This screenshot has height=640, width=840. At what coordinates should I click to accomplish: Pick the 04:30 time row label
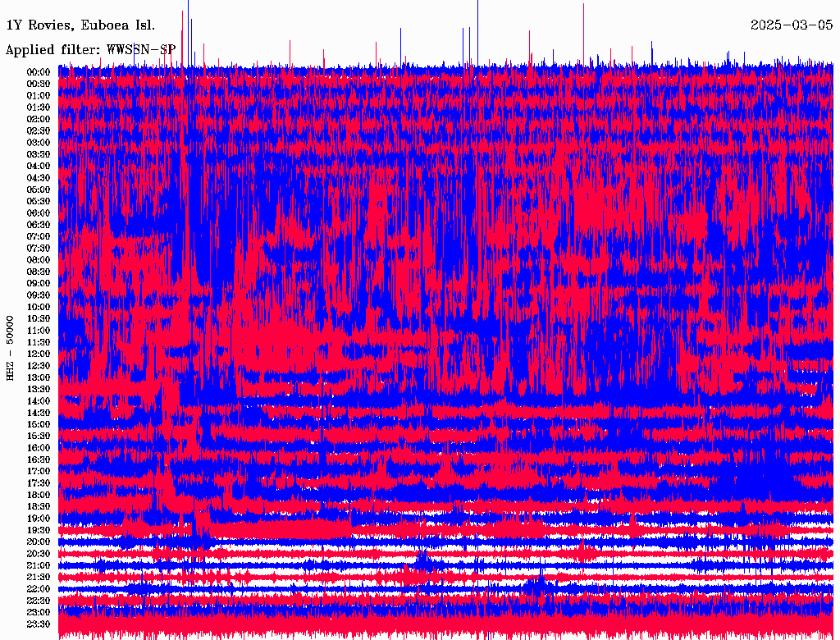click(39, 178)
